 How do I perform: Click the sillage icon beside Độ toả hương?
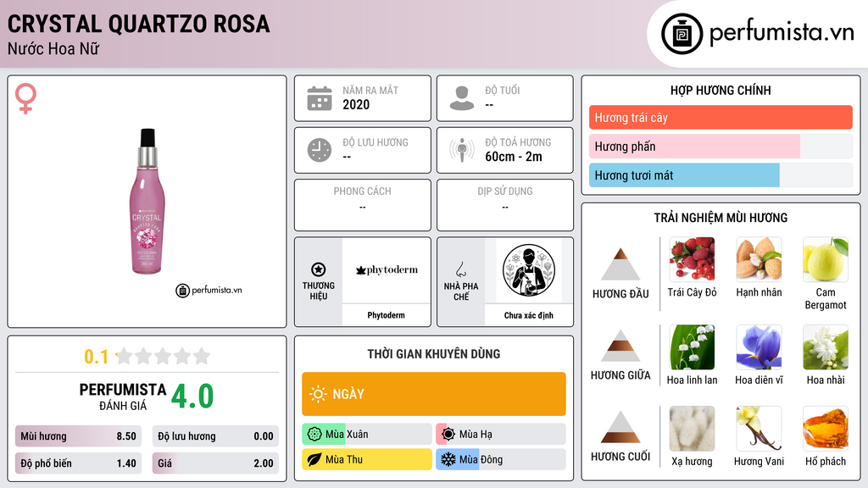tap(462, 150)
